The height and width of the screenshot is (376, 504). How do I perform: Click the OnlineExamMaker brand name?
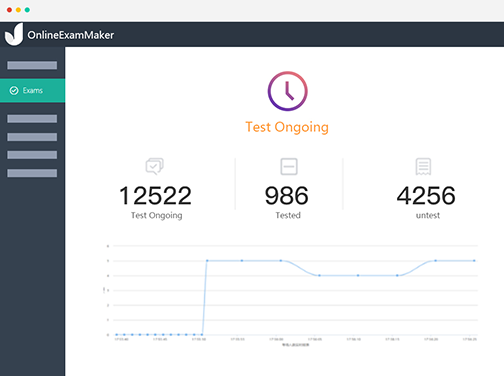point(71,35)
